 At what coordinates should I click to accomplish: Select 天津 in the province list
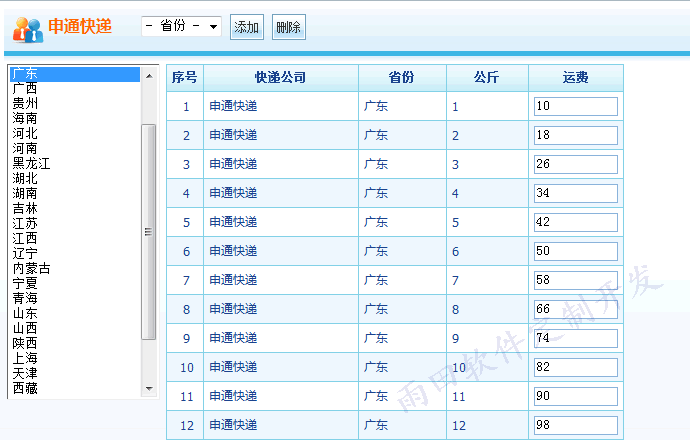pos(75,373)
